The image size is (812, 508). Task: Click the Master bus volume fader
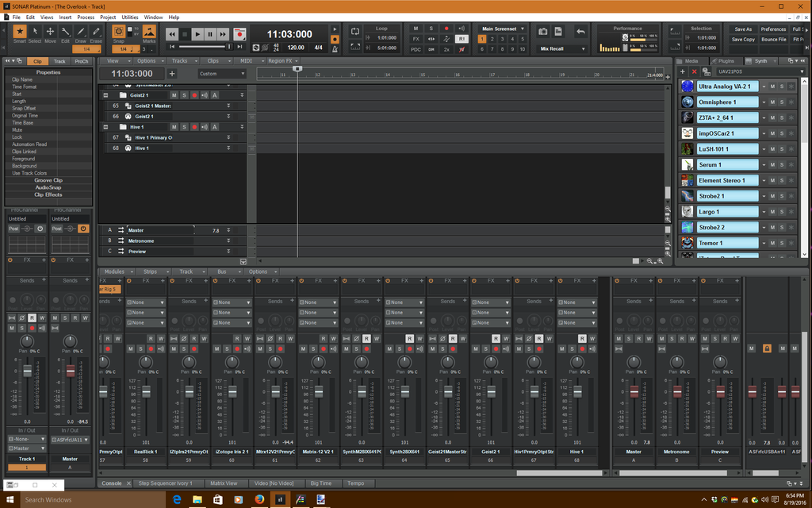click(x=634, y=391)
